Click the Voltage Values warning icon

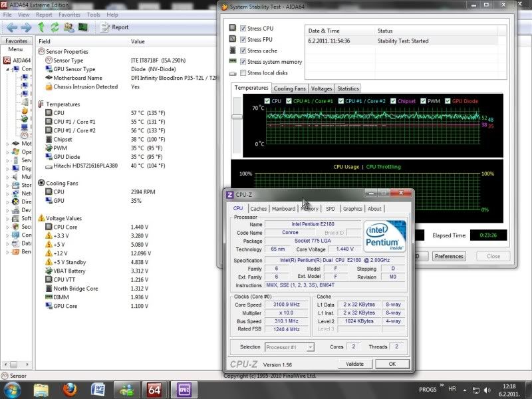[x=41, y=218]
